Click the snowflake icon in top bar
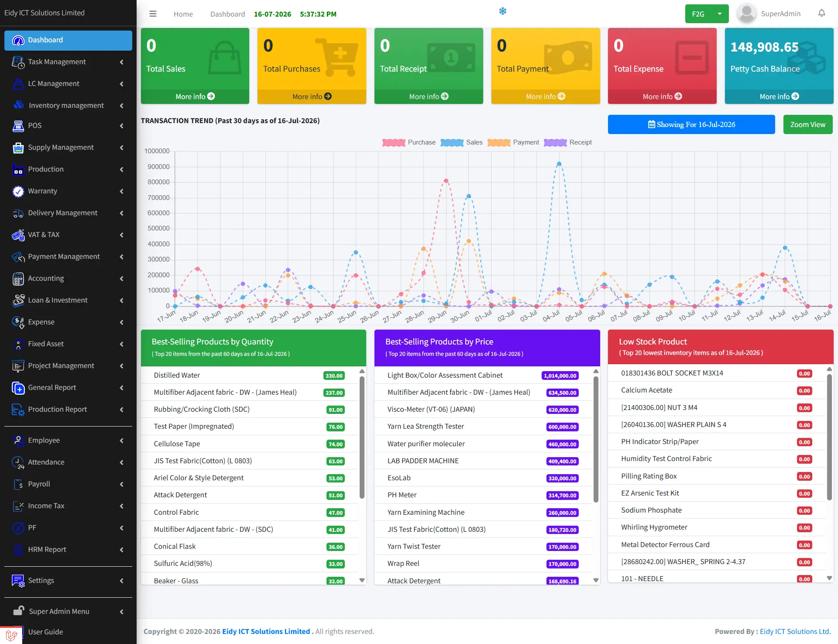 (x=503, y=11)
